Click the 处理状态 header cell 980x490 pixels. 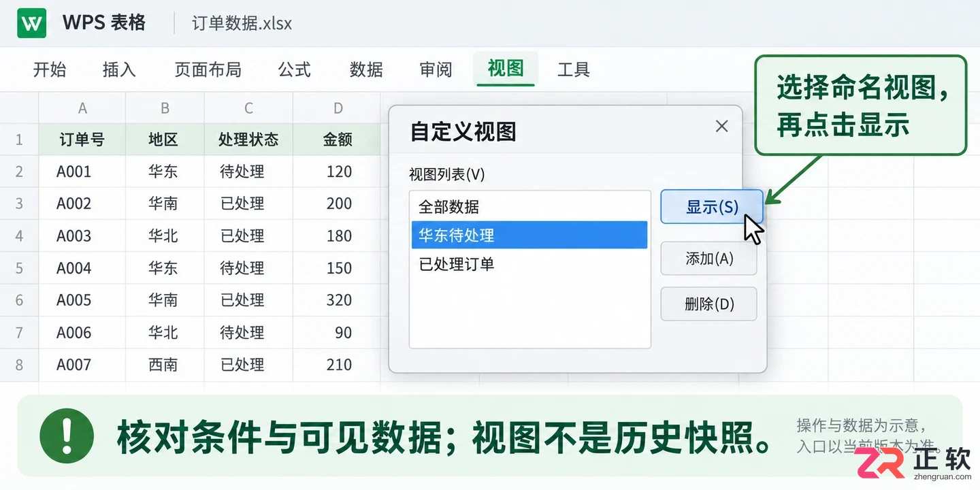(248, 140)
